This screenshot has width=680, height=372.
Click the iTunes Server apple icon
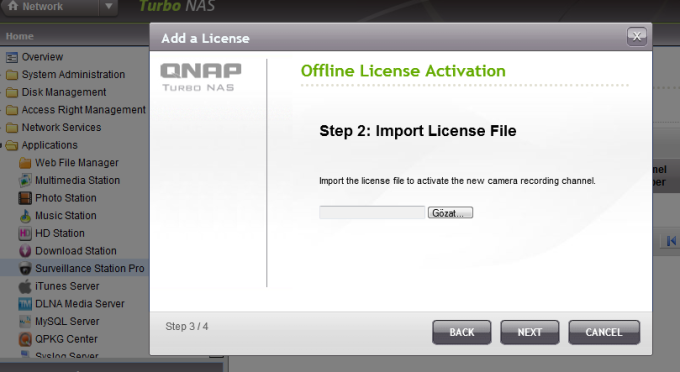point(25,286)
